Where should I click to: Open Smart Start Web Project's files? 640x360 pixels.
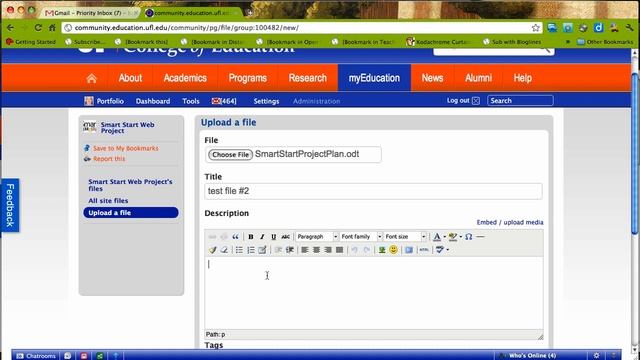(130, 185)
